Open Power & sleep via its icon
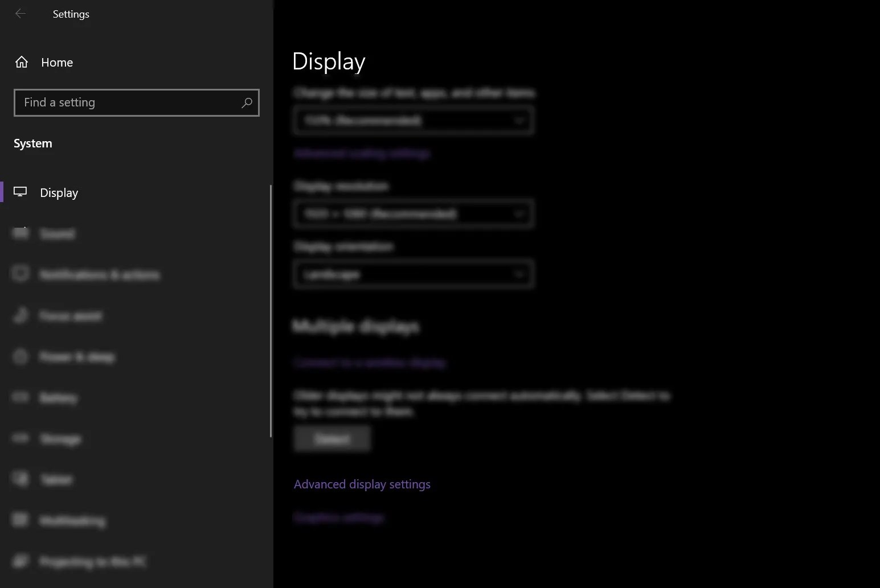Viewport: 880px width, 588px height. point(21,357)
